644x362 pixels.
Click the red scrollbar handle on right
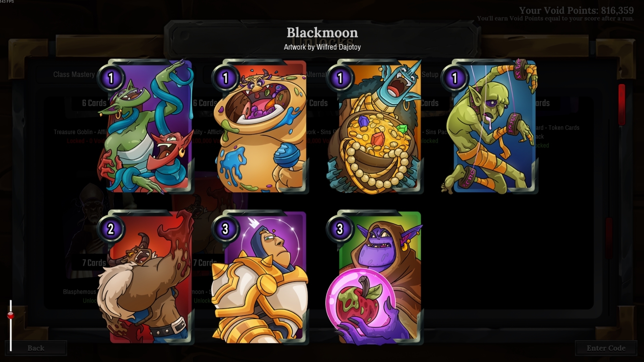click(622, 104)
